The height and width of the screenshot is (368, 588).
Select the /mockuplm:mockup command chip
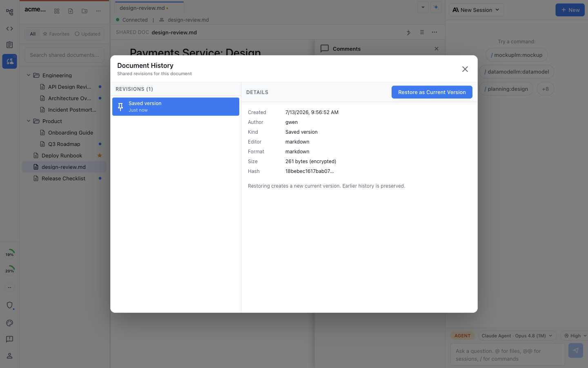click(x=517, y=55)
